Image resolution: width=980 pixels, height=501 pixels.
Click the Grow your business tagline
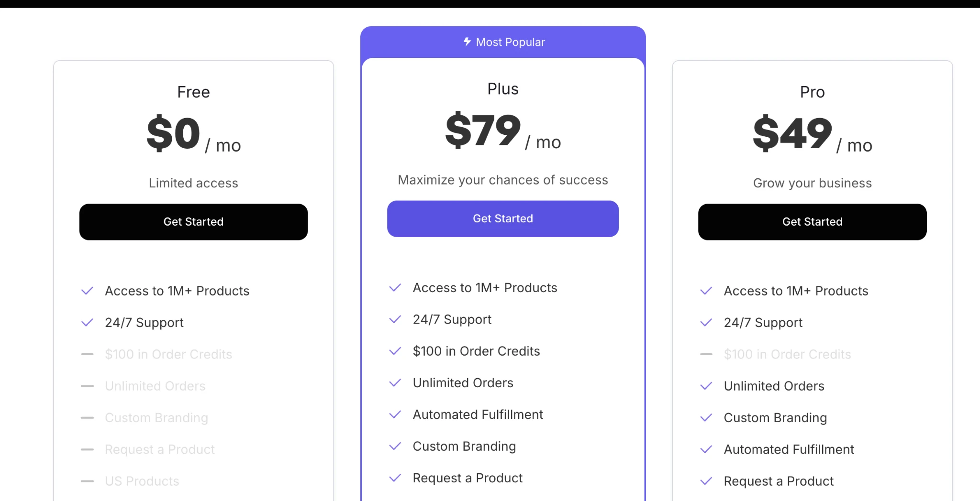point(812,183)
